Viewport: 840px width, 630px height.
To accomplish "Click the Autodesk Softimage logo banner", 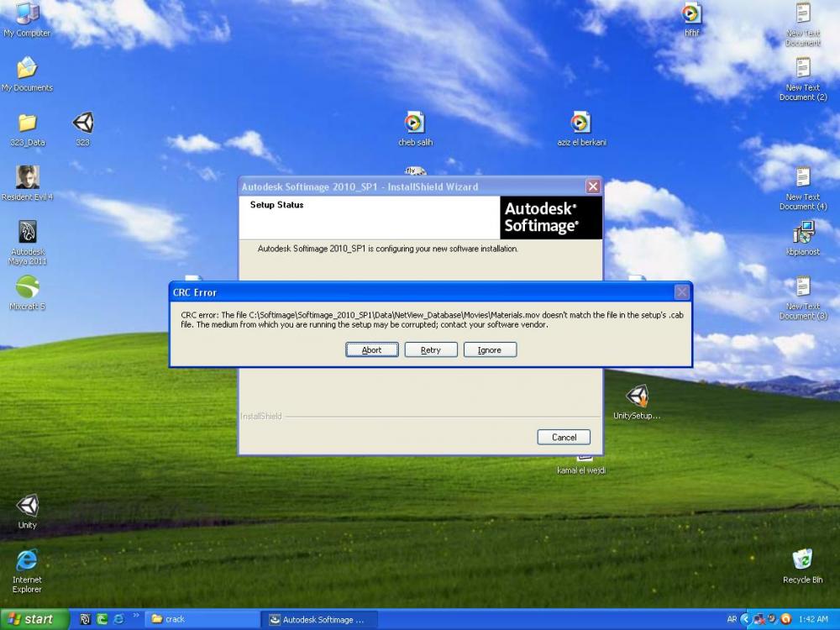I will pos(551,218).
